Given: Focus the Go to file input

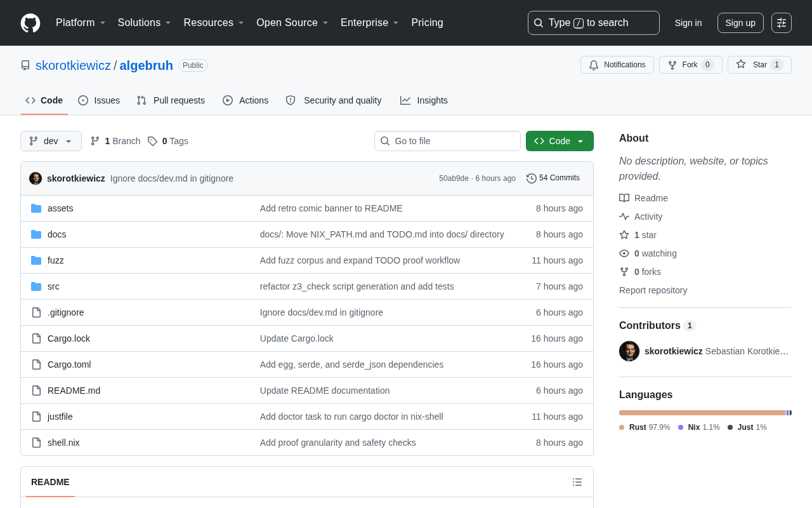Looking at the screenshot, I should coord(447,141).
